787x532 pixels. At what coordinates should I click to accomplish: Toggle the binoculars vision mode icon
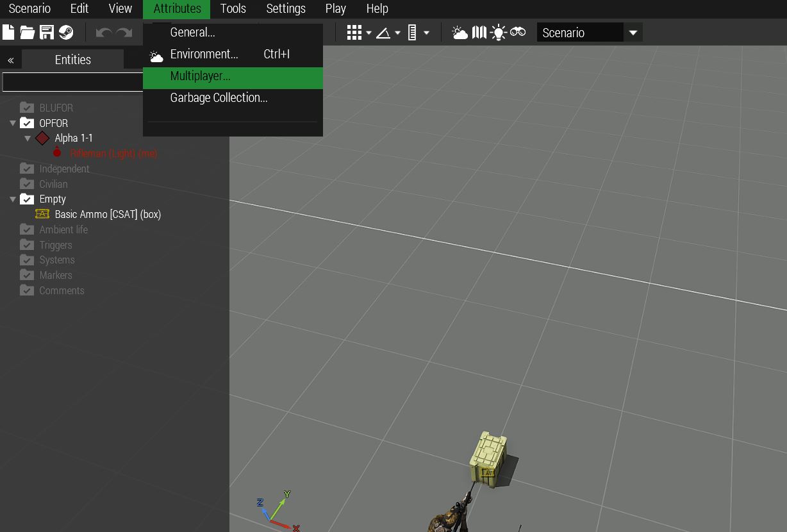pos(518,33)
